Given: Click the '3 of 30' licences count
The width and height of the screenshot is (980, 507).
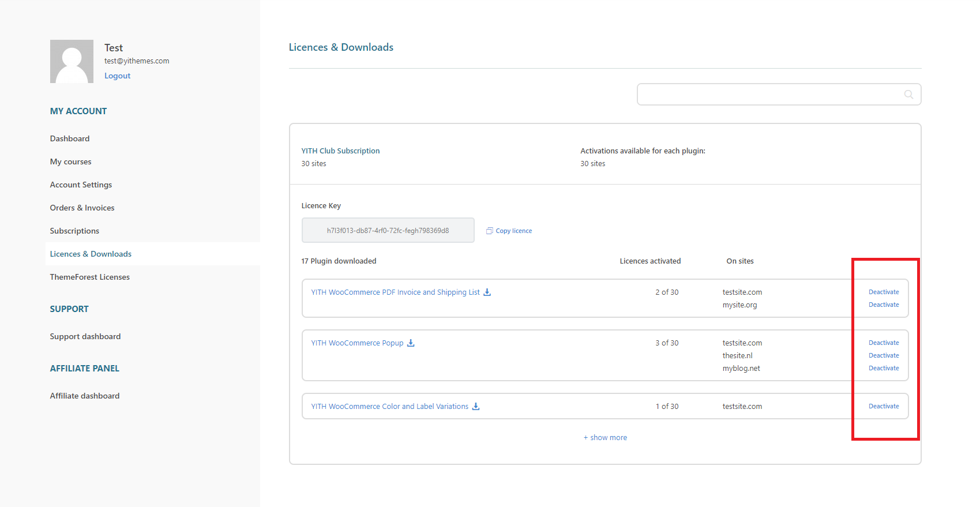Looking at the screenshot, I should [667, 343].
